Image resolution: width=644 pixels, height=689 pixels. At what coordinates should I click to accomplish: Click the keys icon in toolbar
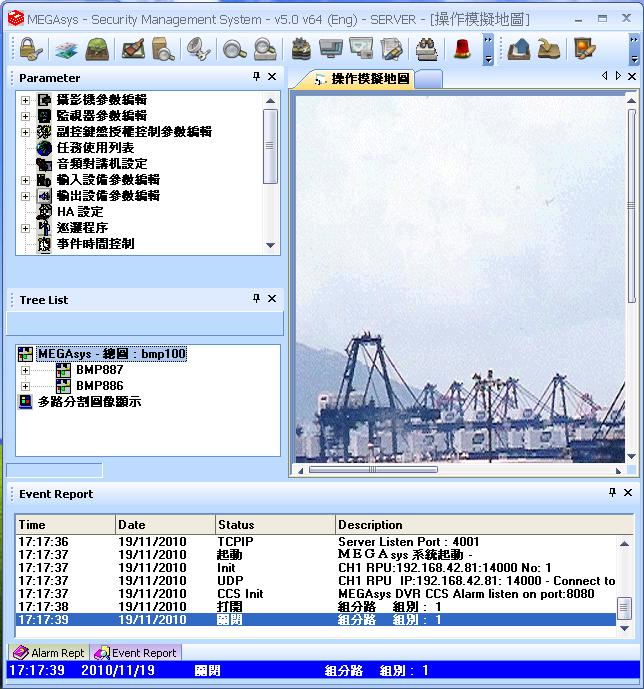(197, 48)
